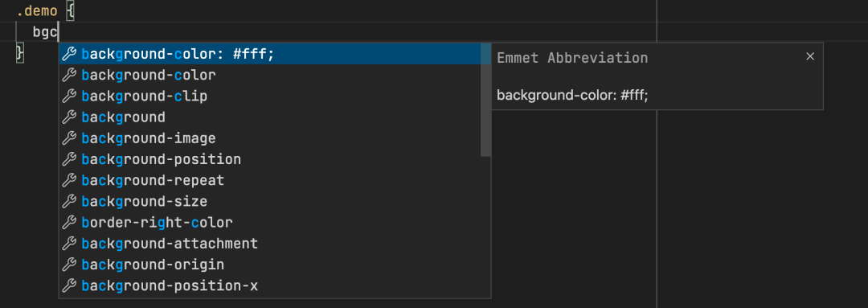The image size is (868, 308).
Task: Select the plain background-color suggestion
Action: (x=270, y=75)
